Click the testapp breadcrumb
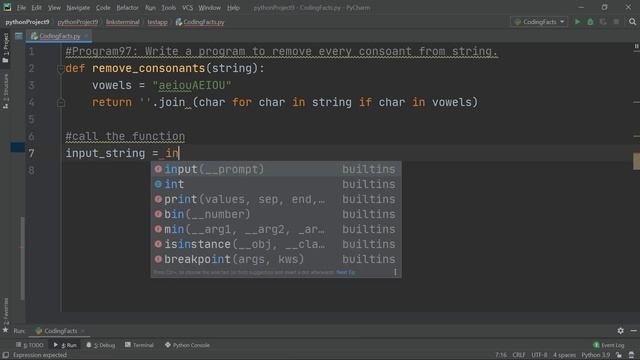640x360 pixels. coord(158,22)
